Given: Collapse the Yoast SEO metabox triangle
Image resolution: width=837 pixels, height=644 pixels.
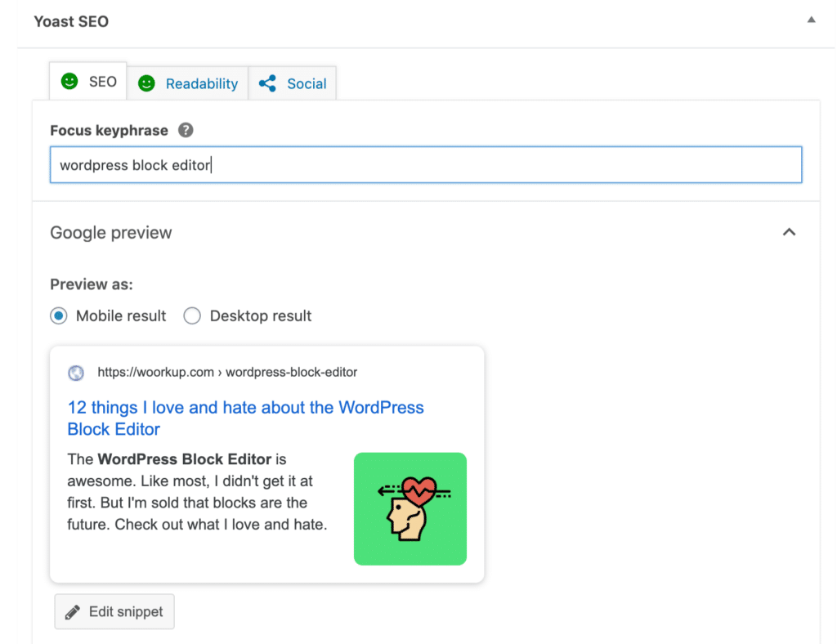Looking at the screenshot, I should (811, 20).
